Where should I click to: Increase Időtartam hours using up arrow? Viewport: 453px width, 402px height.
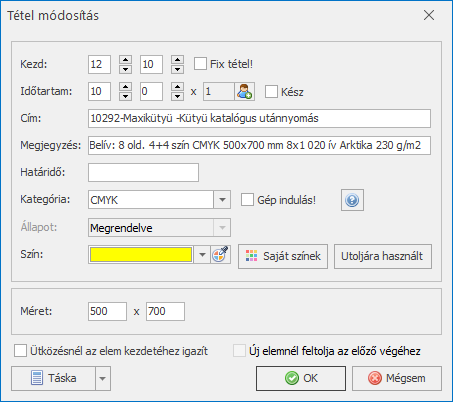click(125, 87)
